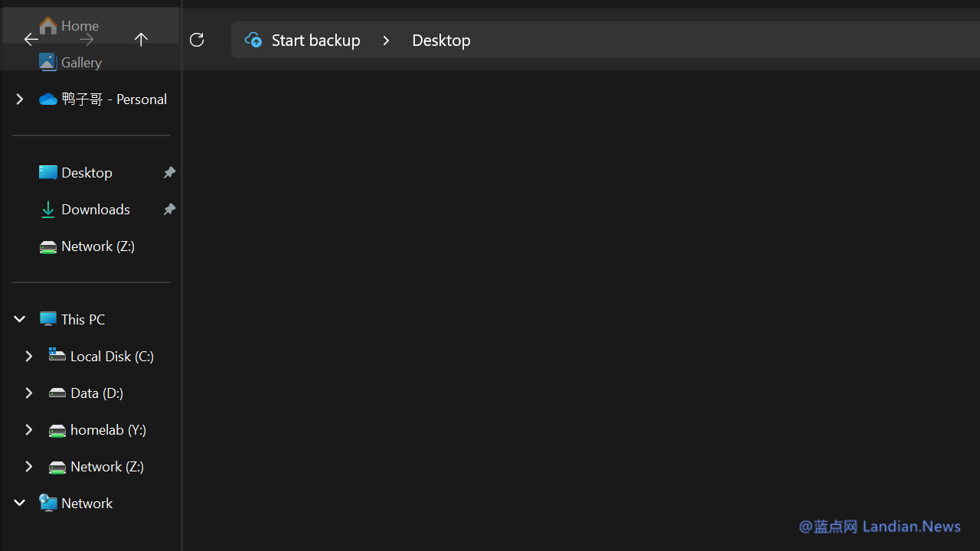Screen dimensions: 980x551
Task: Click the pin icon beside Downloads
Action: [169, 210]
